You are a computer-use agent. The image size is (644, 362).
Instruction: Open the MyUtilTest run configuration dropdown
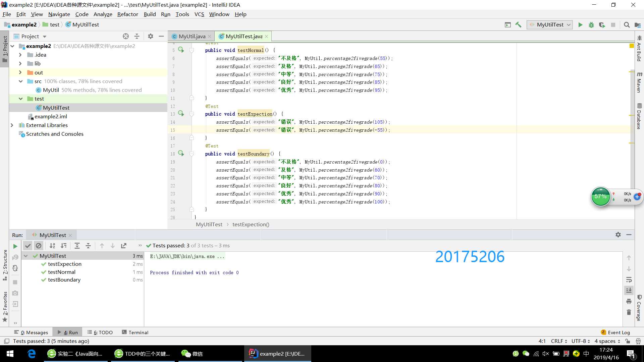549,25
